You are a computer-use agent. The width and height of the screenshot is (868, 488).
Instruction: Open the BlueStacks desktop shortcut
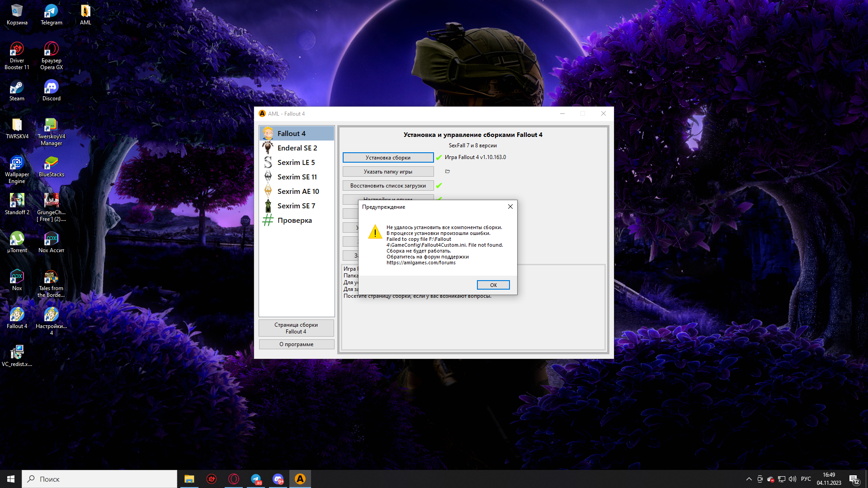(x=51, y=166)
